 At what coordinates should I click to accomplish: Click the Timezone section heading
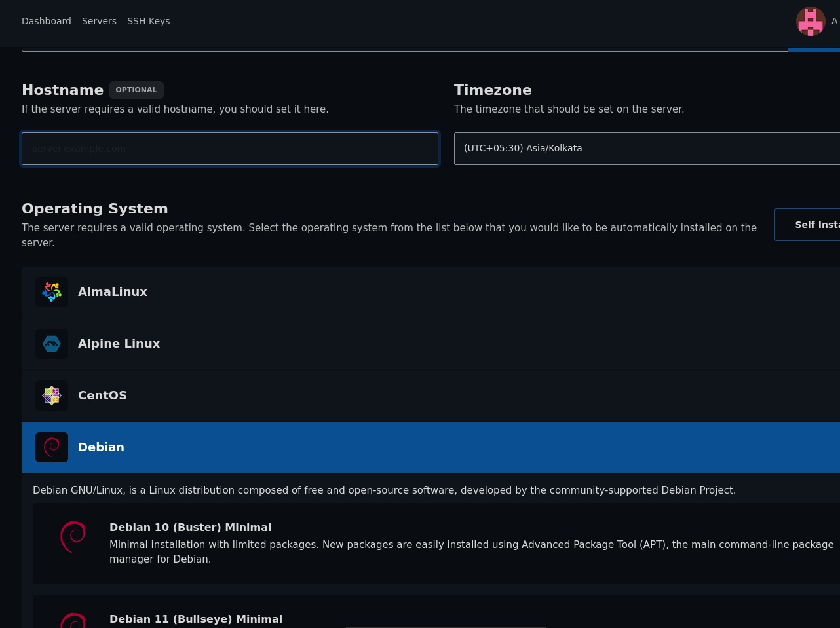(x=493, y=90)
